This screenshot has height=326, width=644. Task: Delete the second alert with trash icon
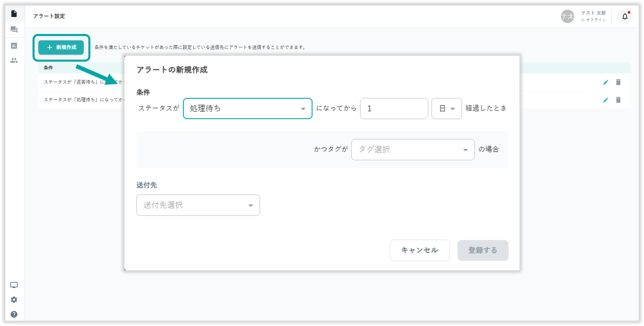coord(618,100)
